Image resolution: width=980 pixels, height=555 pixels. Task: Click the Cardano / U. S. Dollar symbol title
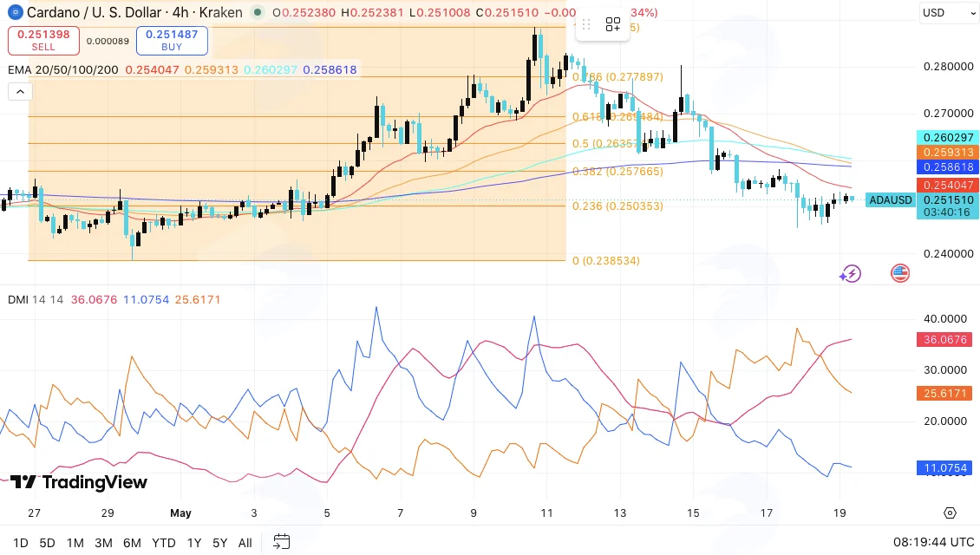pos(95,12)
